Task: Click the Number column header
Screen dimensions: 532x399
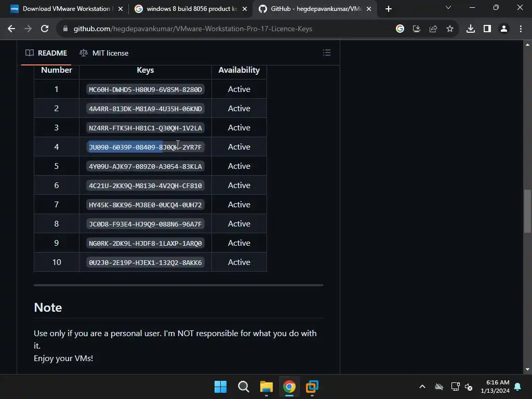Action: [x=56, y=70]
